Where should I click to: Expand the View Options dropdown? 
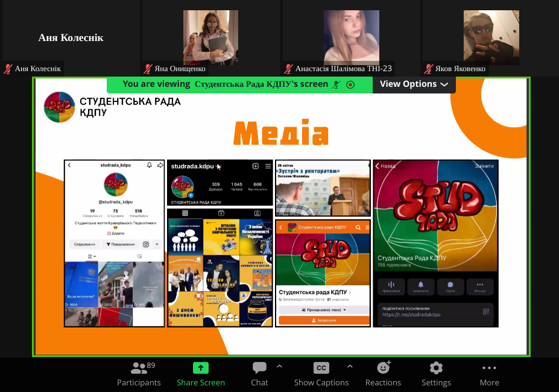414,84
